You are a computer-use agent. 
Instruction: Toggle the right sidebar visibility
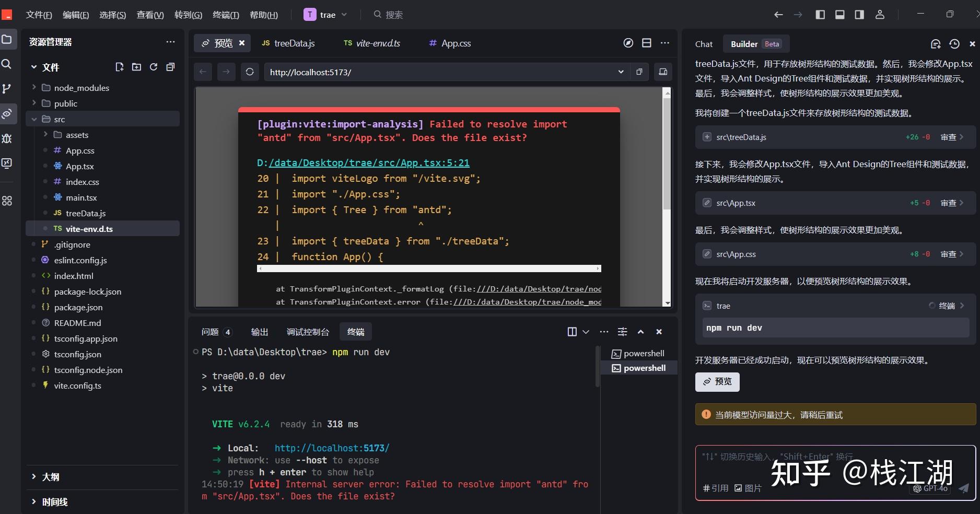click(x=859, y=15)
